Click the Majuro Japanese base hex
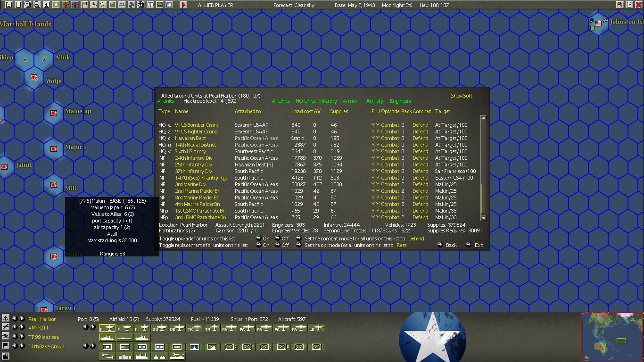The image size is (644, 362). tap(54, 148)
